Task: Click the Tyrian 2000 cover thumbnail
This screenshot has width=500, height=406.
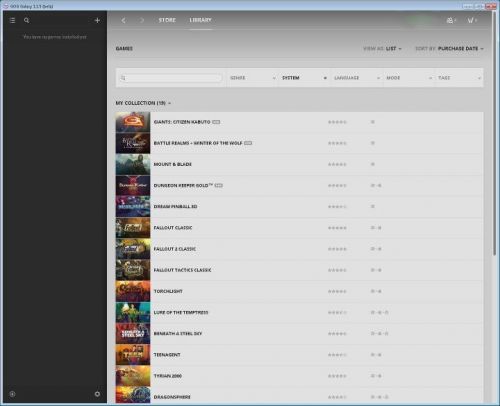Action: coord(133,376)
